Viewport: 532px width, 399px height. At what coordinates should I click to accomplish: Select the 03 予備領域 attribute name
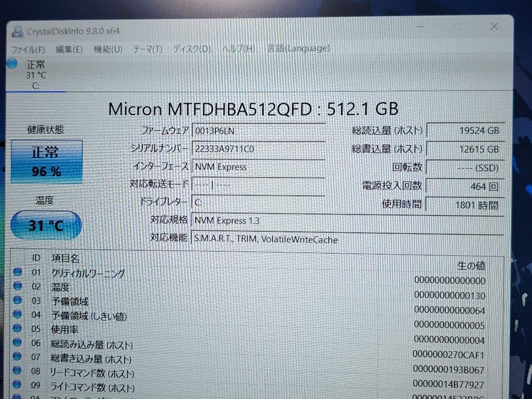click(70, 301)
